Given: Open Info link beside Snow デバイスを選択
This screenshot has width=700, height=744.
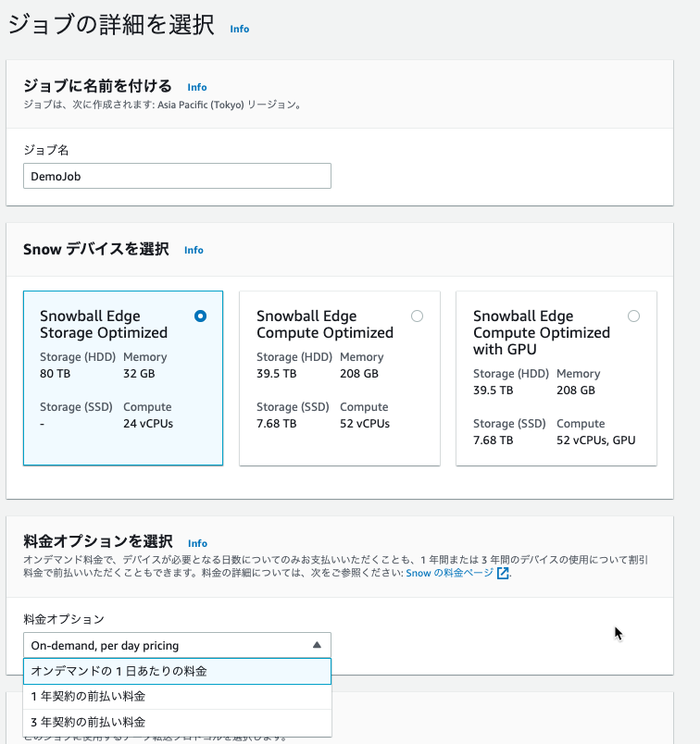Looking at the screenshot, I should point(194,250).
